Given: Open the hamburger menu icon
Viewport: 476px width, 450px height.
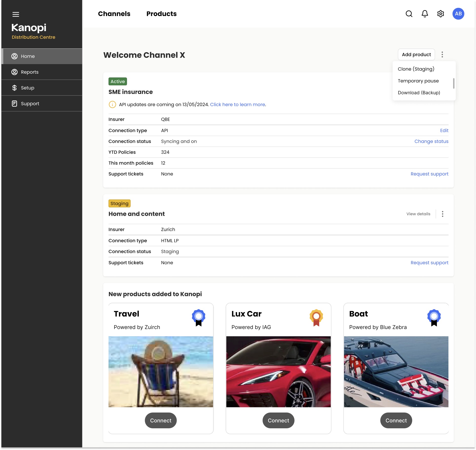Looking at the screenshot, I should coord(16,14).
